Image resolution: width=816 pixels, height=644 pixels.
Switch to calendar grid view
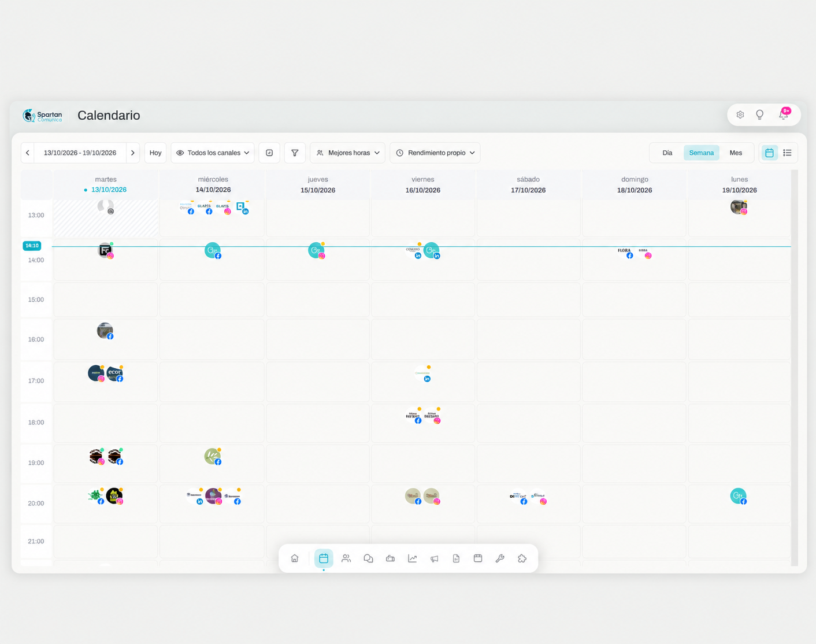tap(769, 153)
